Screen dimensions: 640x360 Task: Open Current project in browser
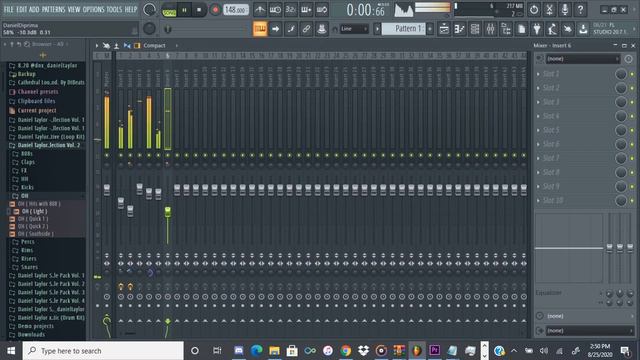click(x=37, y=111)
